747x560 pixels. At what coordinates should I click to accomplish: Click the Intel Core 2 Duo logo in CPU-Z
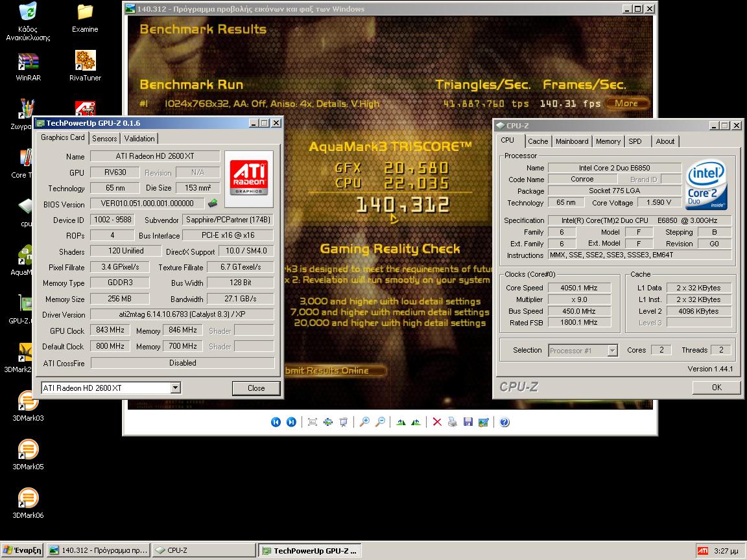[x=707, y=185]
